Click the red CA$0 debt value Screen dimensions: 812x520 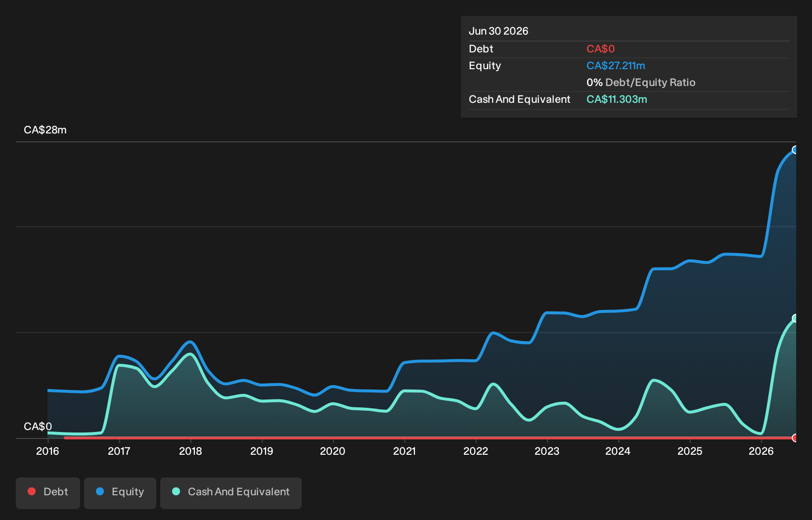pos(600,49)
